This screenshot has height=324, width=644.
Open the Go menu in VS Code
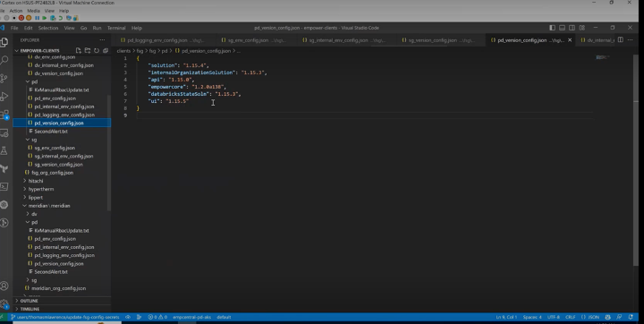click(x=84, y=28)
